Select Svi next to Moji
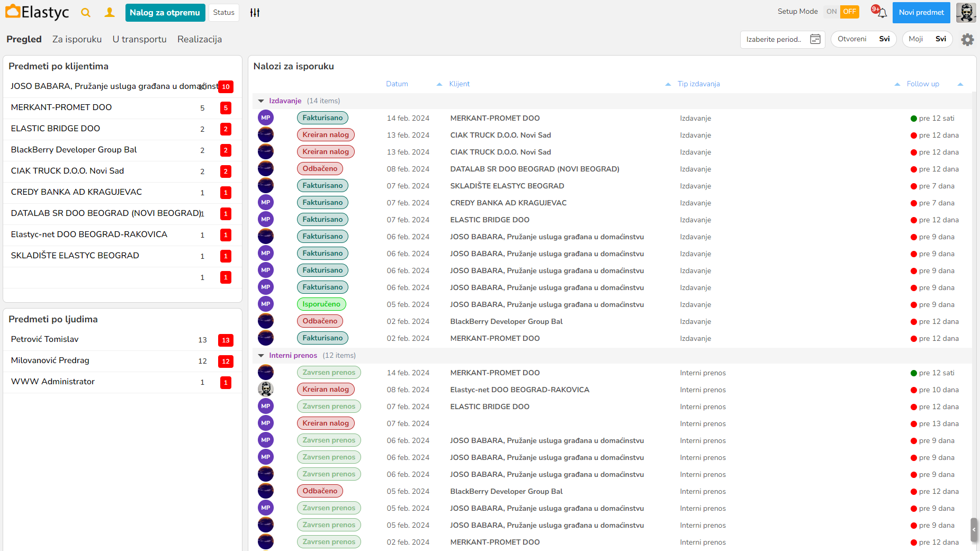 (x=941, y=39)
